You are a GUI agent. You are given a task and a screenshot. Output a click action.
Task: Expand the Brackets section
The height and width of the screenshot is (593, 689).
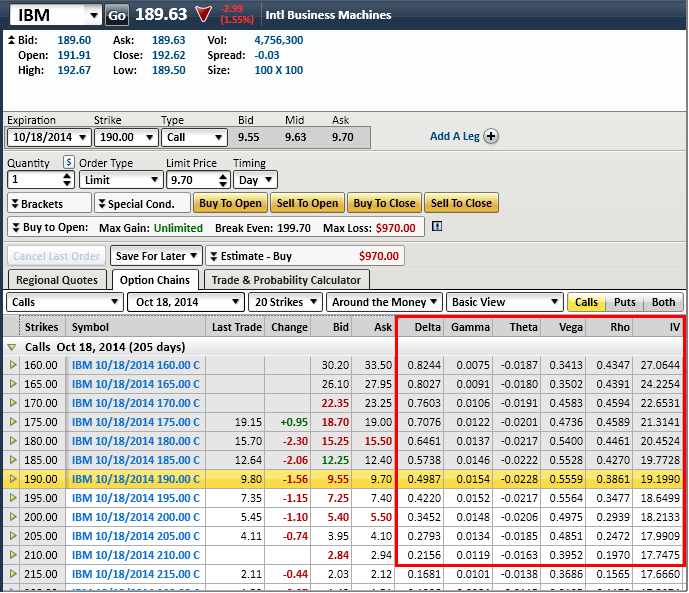(49, 203)
